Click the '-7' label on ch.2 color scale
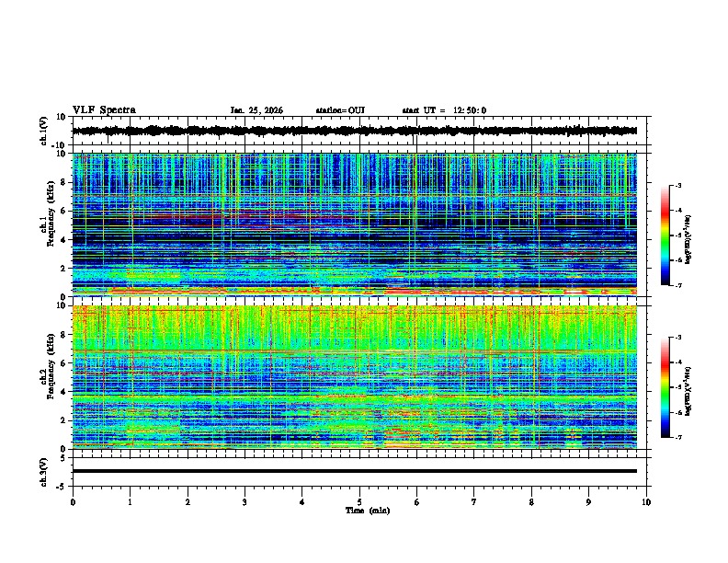 pos(677,437)
